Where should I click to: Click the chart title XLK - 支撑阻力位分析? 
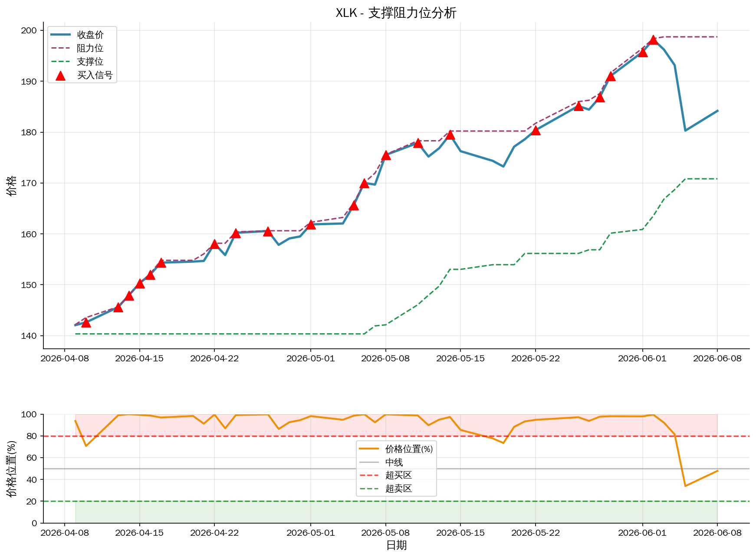396,13
